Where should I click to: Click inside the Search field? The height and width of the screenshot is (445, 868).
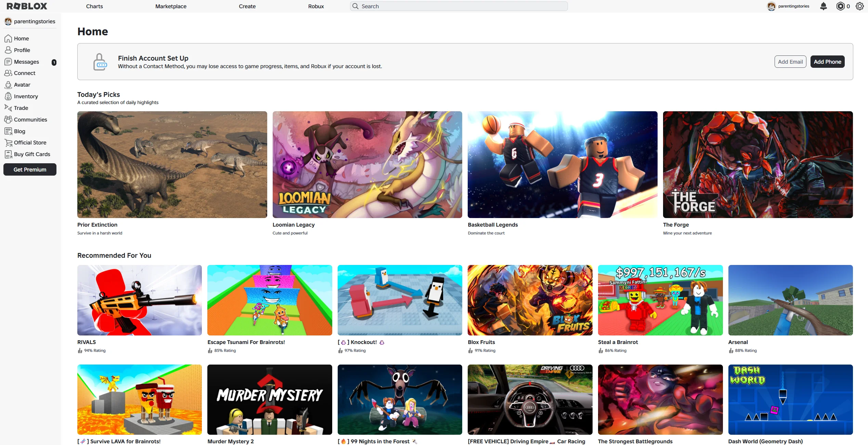[458, 6]
